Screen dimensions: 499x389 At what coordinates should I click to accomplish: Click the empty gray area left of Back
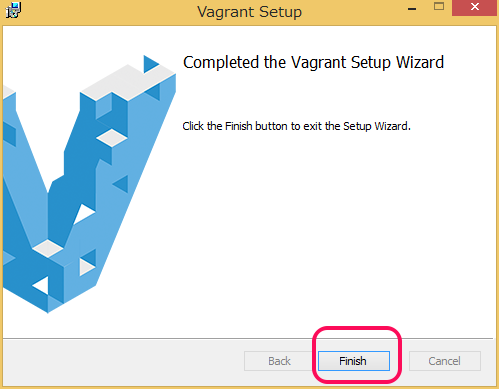(123, 362)
